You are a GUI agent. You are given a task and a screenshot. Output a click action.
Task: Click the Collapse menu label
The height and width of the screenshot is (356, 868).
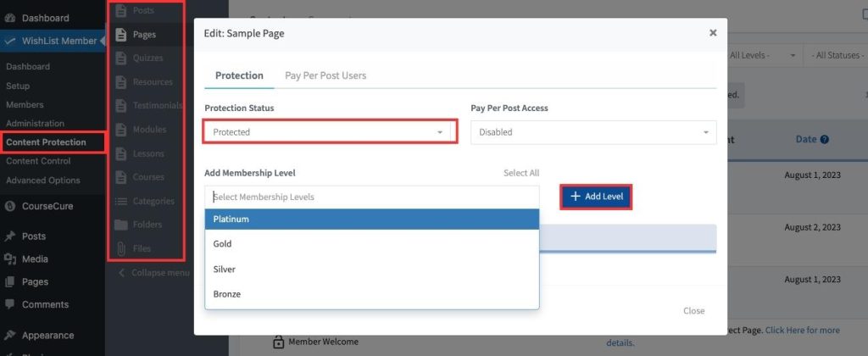[160, 272]
